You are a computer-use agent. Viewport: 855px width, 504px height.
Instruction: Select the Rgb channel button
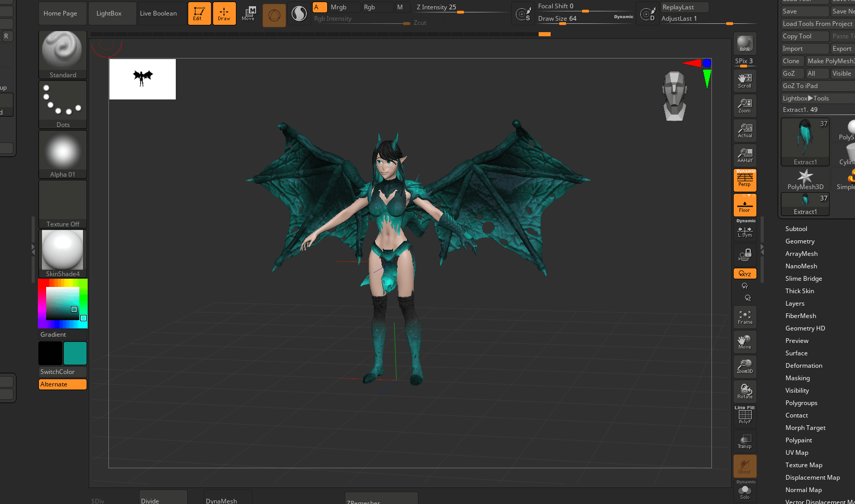377,7
